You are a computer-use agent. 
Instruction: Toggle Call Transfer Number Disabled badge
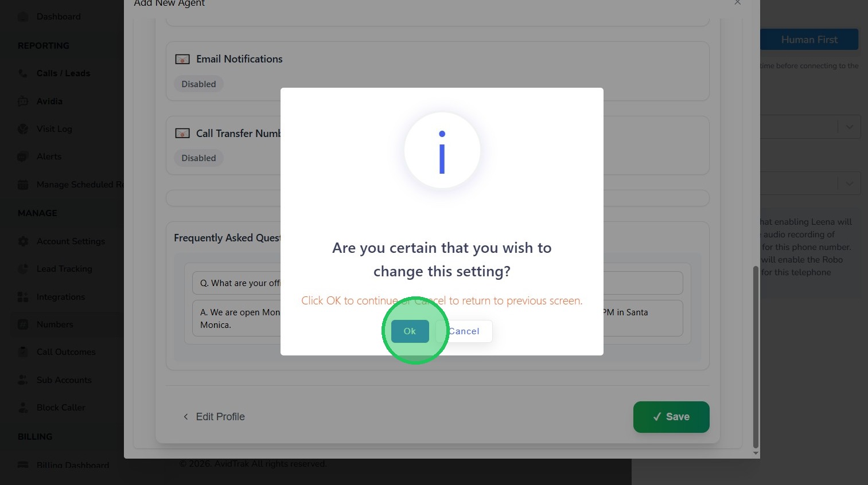(x=198, y=158)
